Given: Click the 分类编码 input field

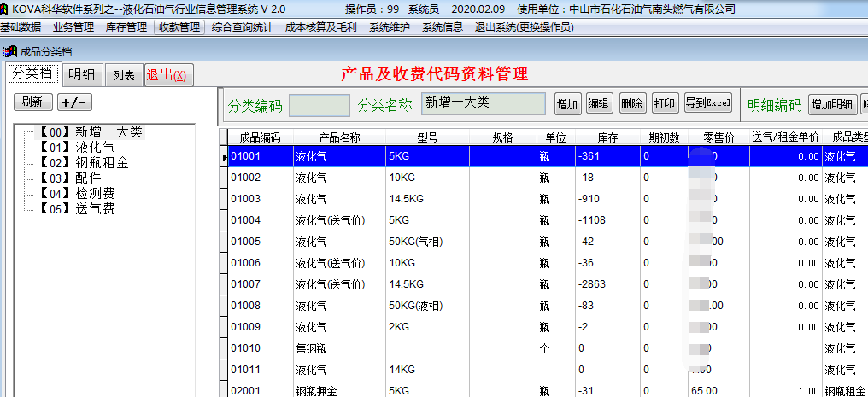Looking at the screenshot, I should click(320, 105).
